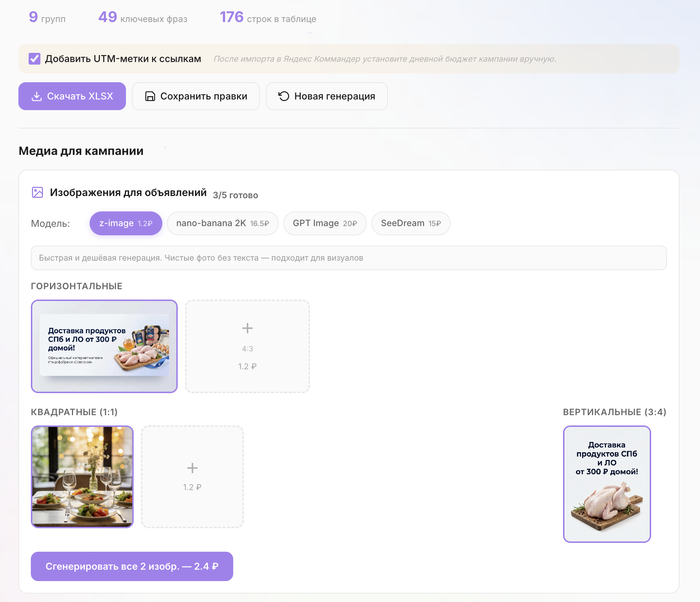Click the ВЕРТИКАЛЬНЫЕ (3:4) section label
Viewport: 700px width, 602px height.
click(x=615, y=412)
